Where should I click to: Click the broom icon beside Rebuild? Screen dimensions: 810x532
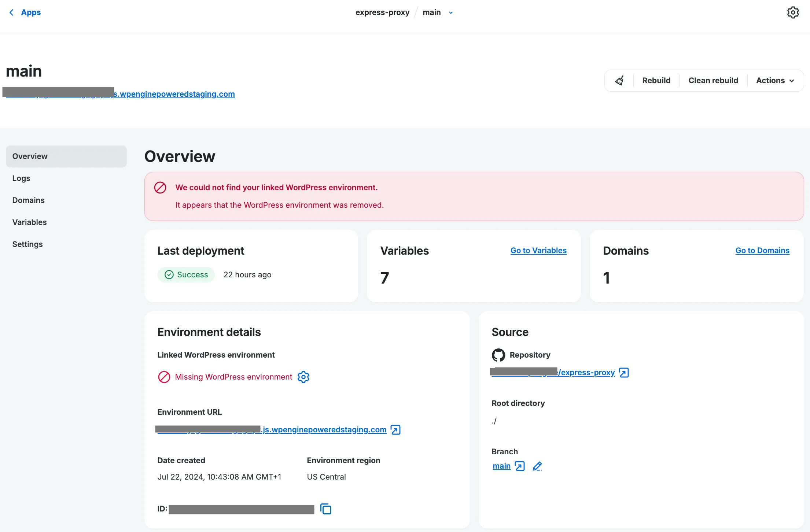(x=619, y=80)
